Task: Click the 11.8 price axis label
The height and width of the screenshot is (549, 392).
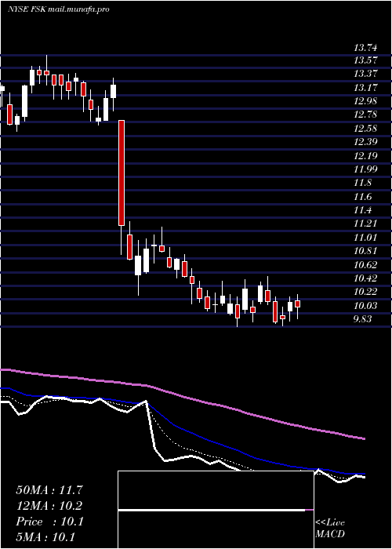Action: (362, 183)
